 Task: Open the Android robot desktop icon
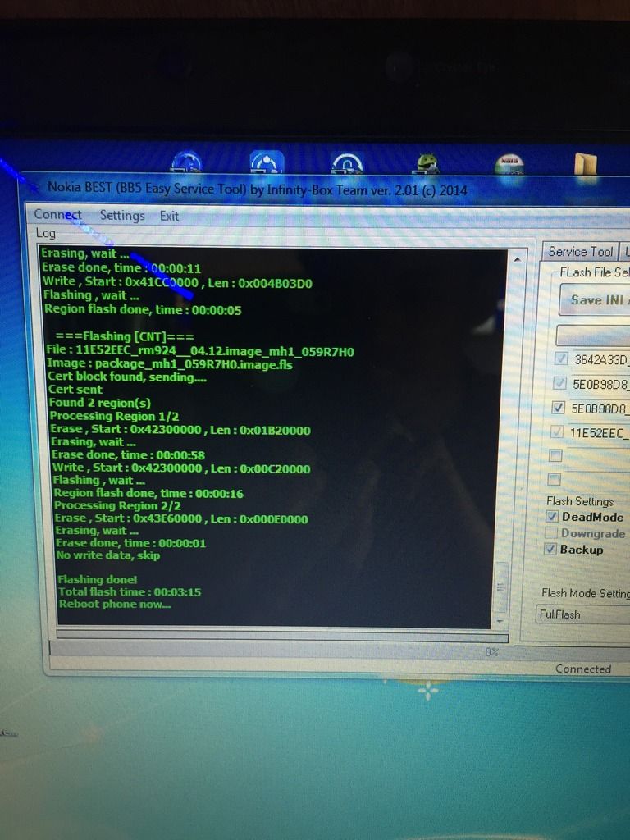click(427, 163)
